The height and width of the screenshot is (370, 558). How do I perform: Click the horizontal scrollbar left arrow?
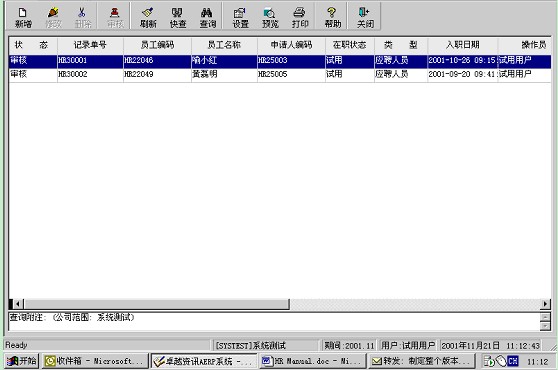(17, 304)
